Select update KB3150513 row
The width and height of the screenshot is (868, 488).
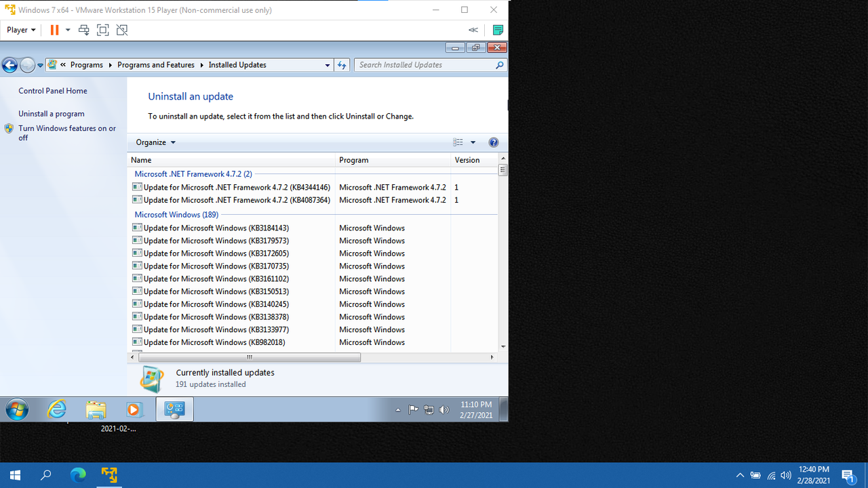point(313,291)
